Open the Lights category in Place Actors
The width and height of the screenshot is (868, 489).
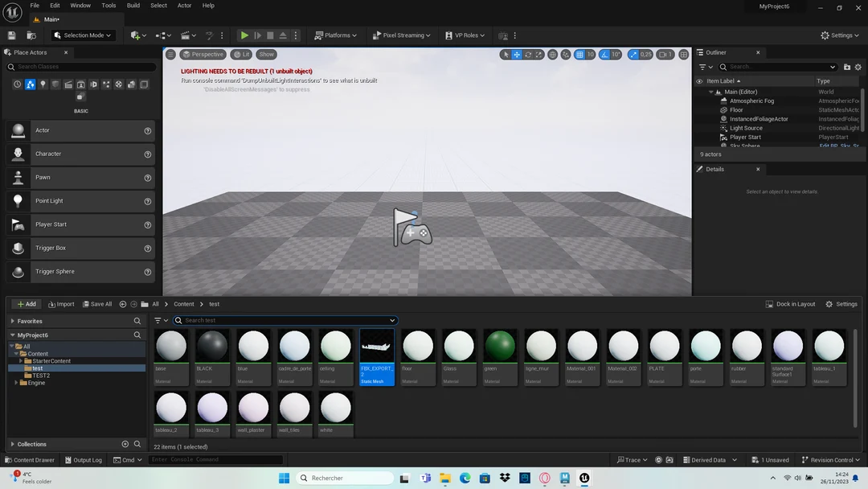pos(43,84)
